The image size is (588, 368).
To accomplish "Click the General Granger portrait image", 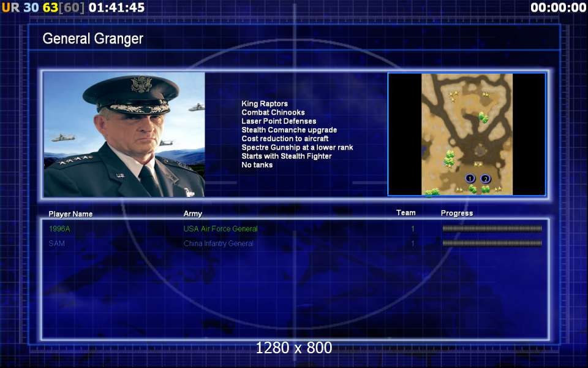I will 124,134.
